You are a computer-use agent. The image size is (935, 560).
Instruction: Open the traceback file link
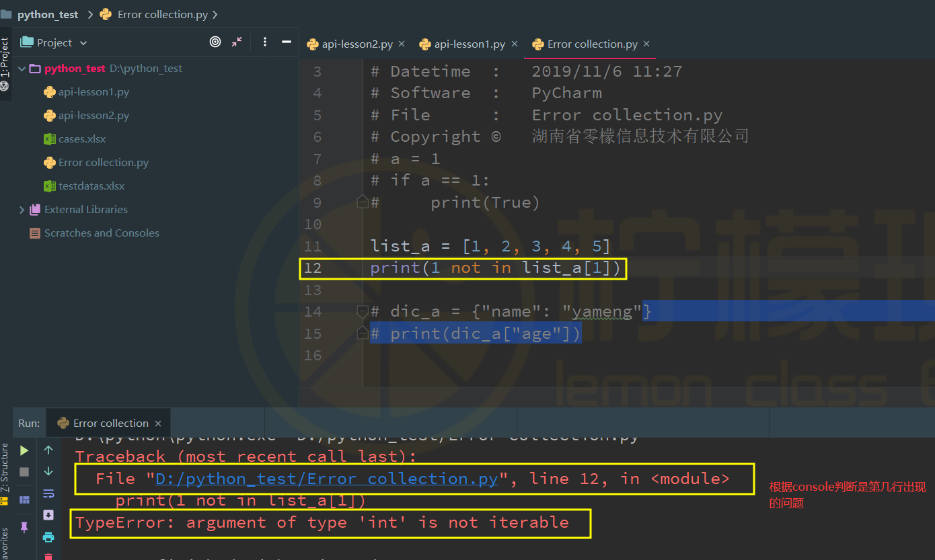327,479
